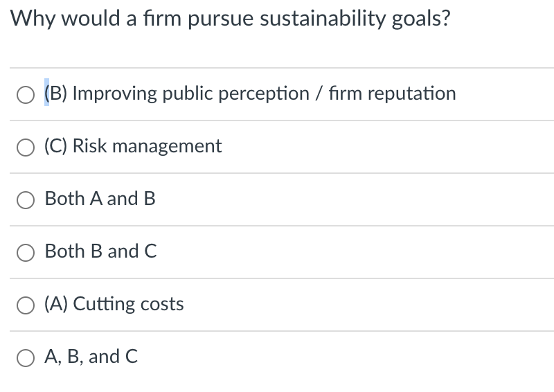Choose the (C) Risk management radio button

25,147
